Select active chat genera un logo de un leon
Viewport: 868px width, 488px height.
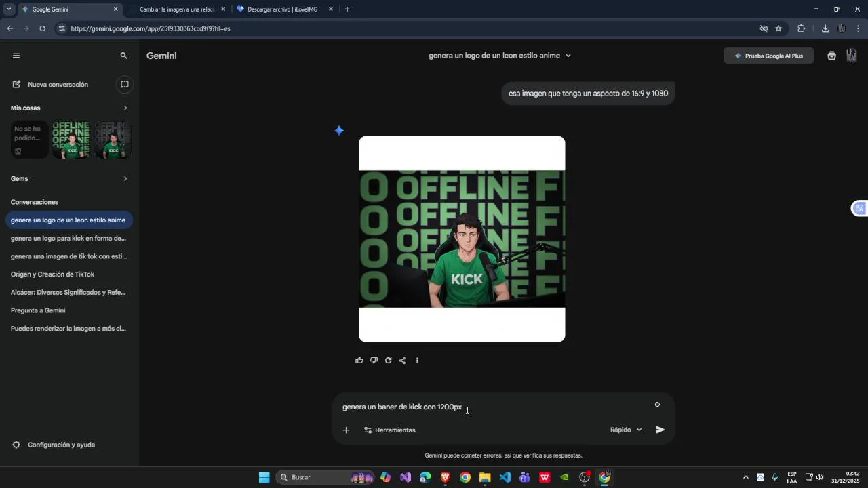tap(69, 220)
